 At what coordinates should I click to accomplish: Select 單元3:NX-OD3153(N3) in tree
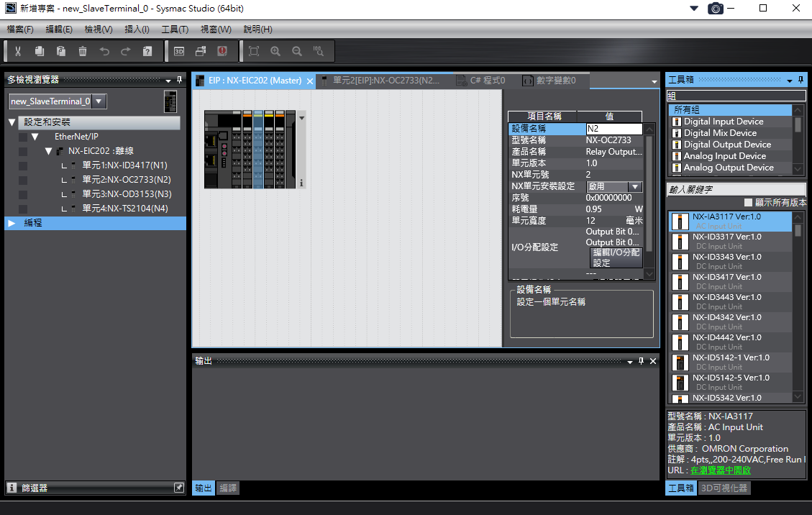[127, 194]
